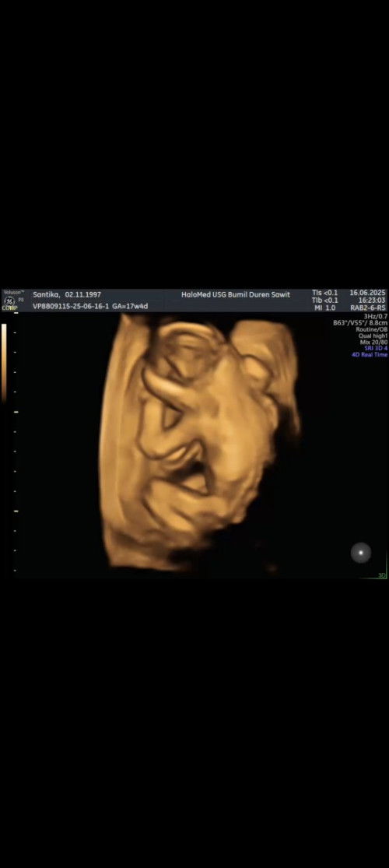Click the 'Routine/OB' preset text
Screen dimensions: 389x868
[x=372, y=329]
